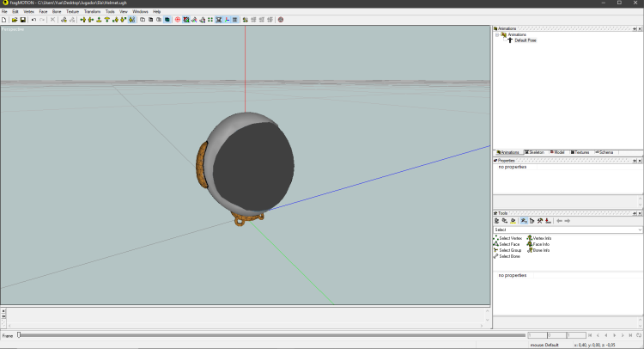Select the Select Vertex tool
The image size is (644, 349).
(510, 238)
